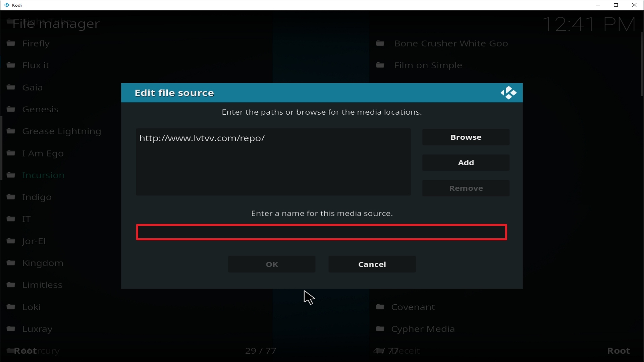Select the Indigo source label
Image resolution: width=644 pixels, height=362 pixels.
click(x=37, y=197)
